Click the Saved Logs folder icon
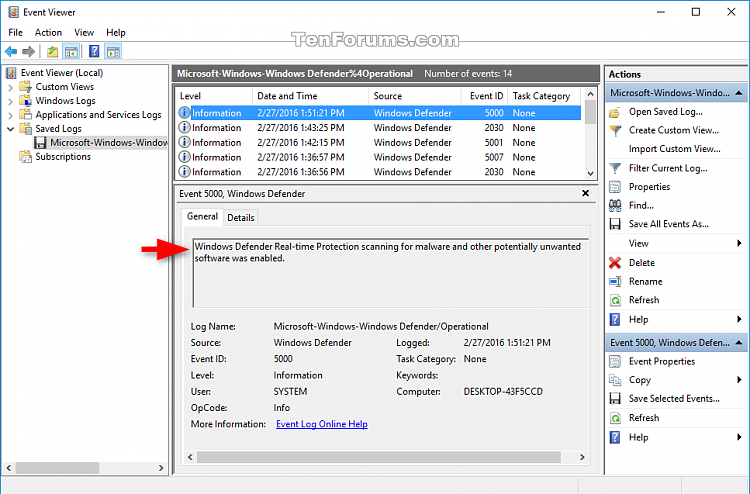Viewport: 750px width, 494px height. point(25,129)
